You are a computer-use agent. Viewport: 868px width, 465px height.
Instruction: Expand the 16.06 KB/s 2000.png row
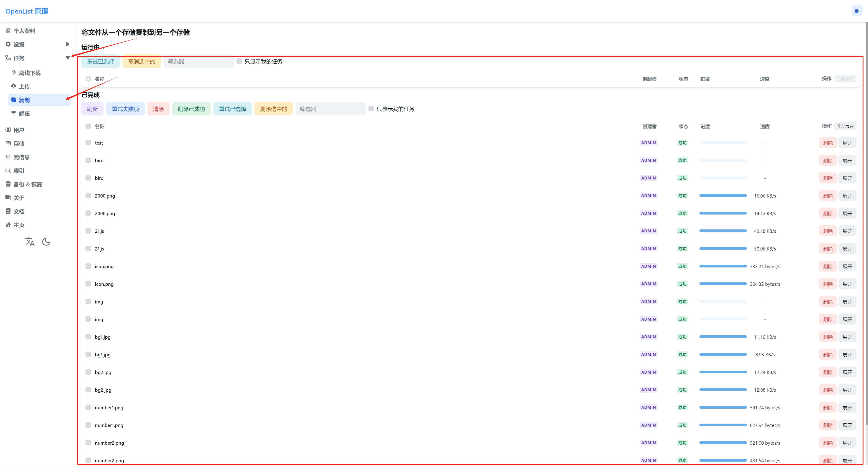[847, 196]
